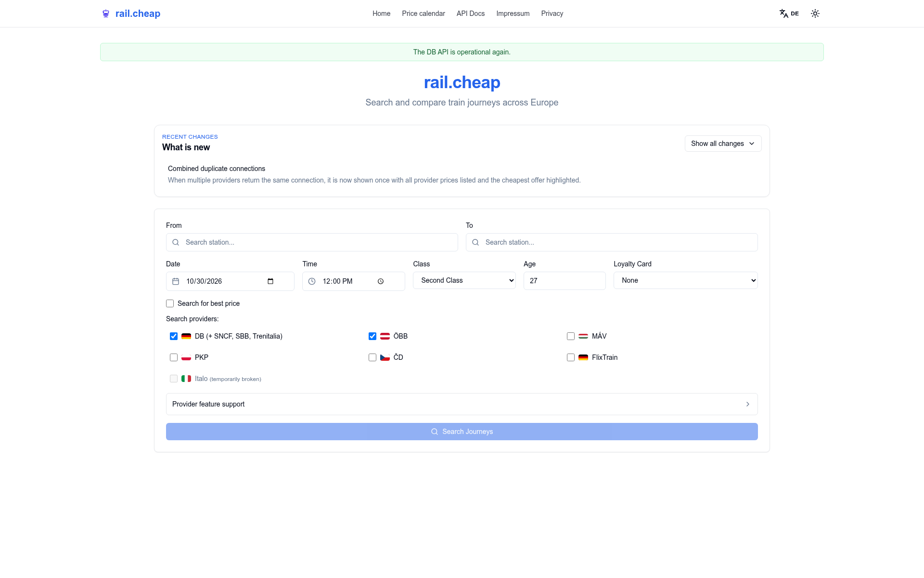Click the German flag next to FlixTrain

click(x=583, y=357)
